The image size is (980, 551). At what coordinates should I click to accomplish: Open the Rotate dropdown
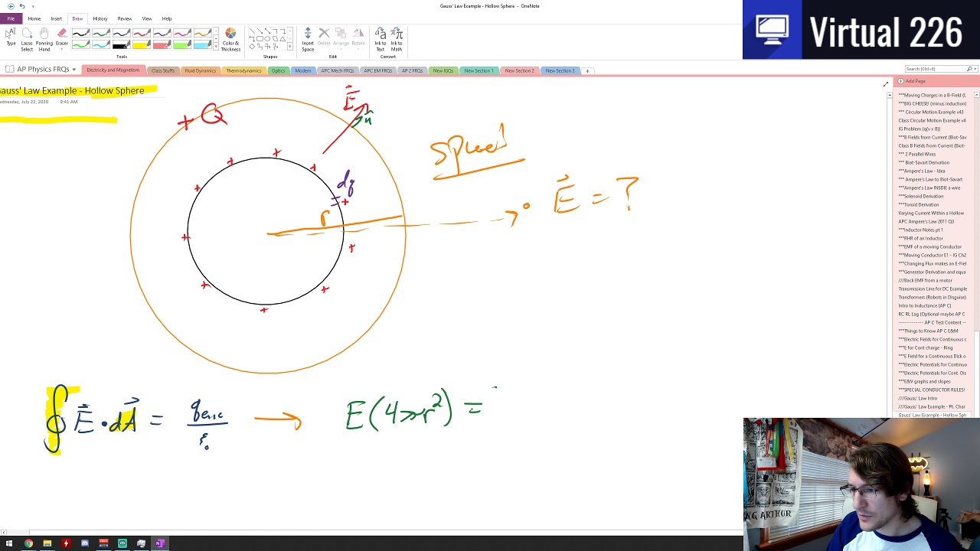coord(358,37)
